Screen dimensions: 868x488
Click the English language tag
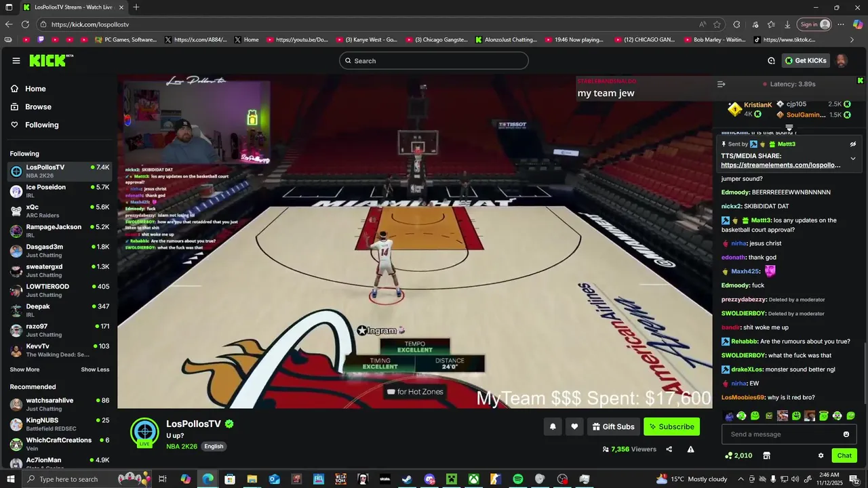214,447
